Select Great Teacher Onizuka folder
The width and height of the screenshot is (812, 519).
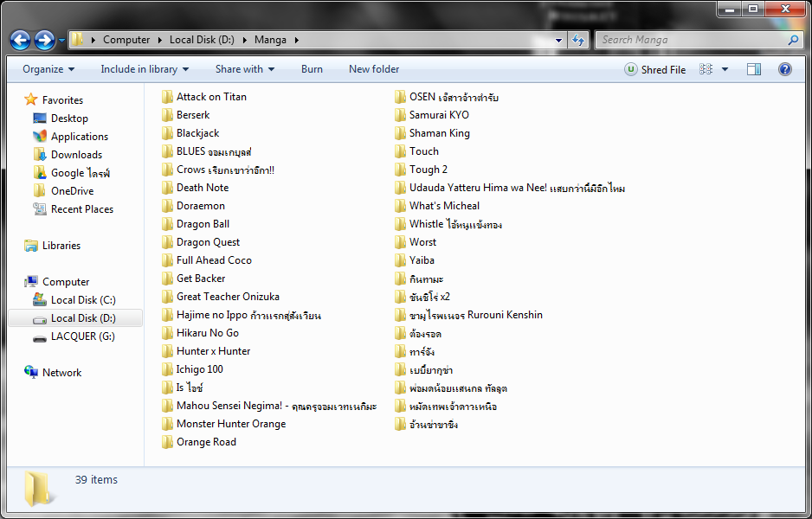coord(221,296)
